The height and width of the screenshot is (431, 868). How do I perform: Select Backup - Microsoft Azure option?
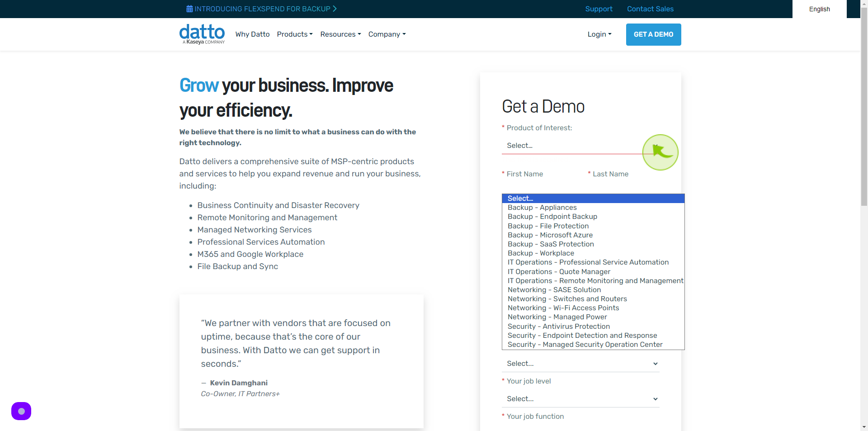point(593,235)
